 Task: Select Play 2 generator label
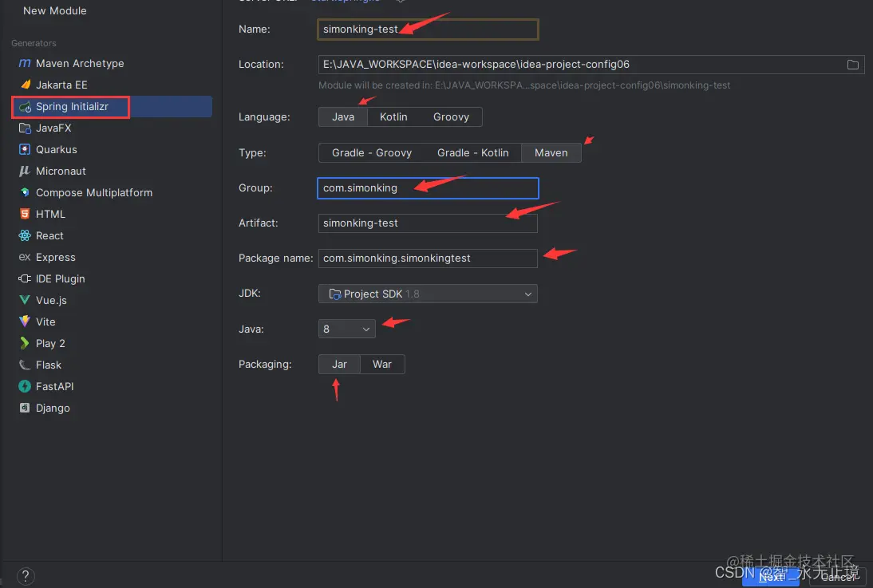coord(50,344)
